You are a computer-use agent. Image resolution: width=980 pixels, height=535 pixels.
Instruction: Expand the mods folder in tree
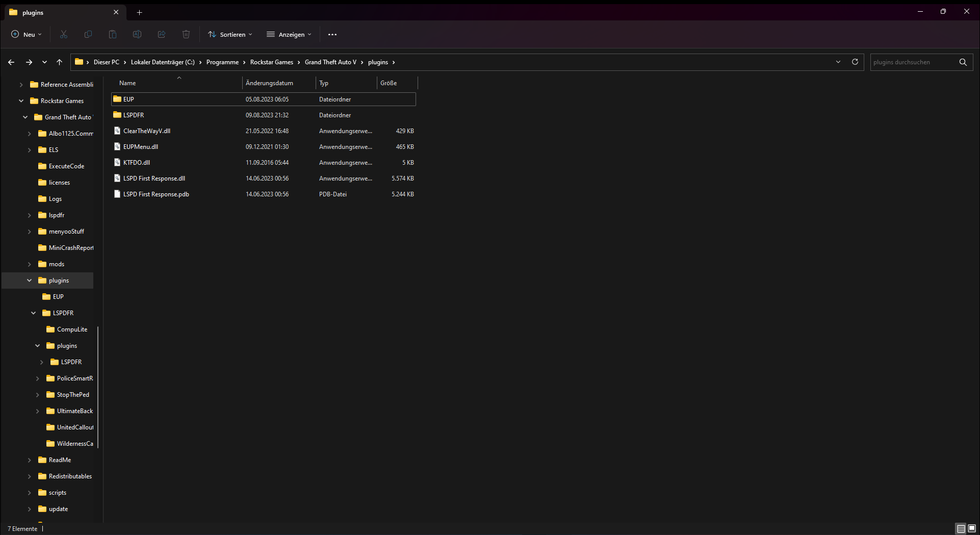click(x=30, y=264)
